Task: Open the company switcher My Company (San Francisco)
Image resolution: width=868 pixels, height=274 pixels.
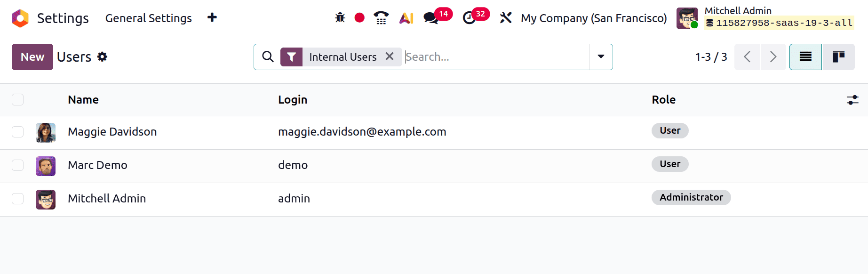Action: (x=594, y=18)
